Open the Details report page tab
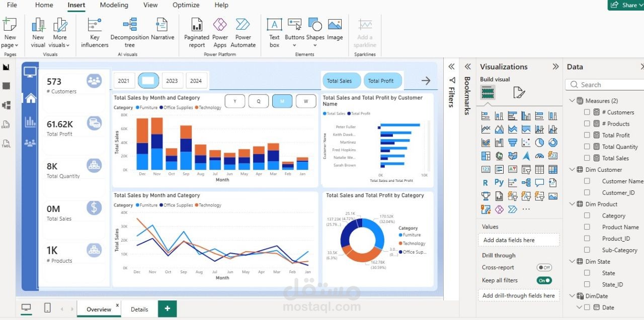 pos(139,309)
